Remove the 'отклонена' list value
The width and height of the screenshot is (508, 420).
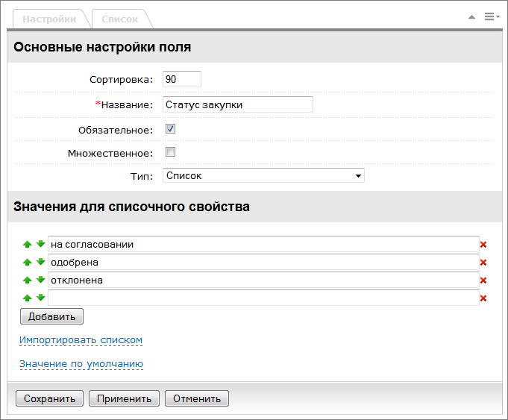coord(483,280)
